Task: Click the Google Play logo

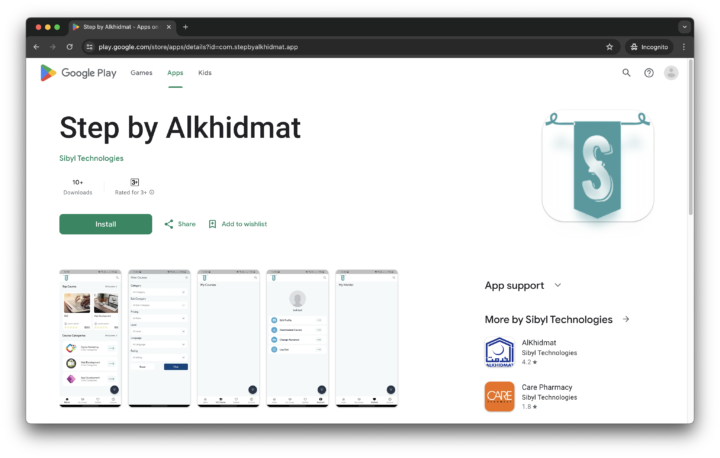Action: (79, 73)
